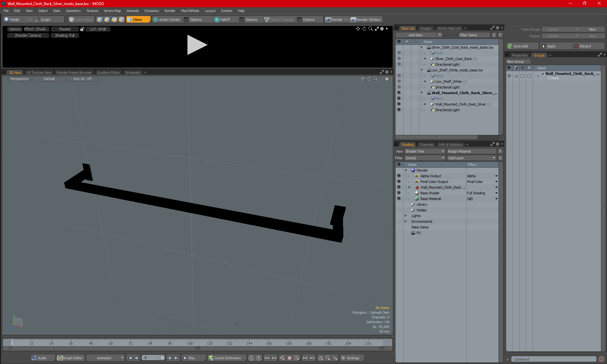Click New button for Pass Groups
The image size is (607, 364).
pyautogui.click(x=592, y=29)
